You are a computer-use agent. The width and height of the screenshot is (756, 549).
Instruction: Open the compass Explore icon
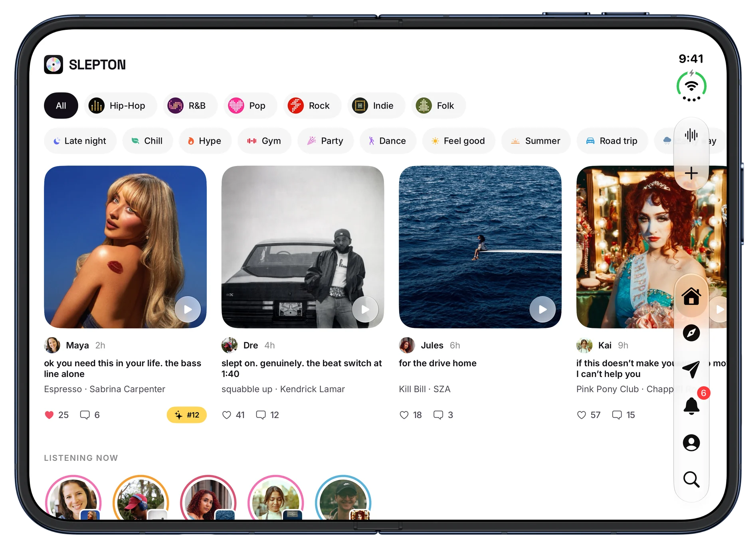click(x=691, y=333)
